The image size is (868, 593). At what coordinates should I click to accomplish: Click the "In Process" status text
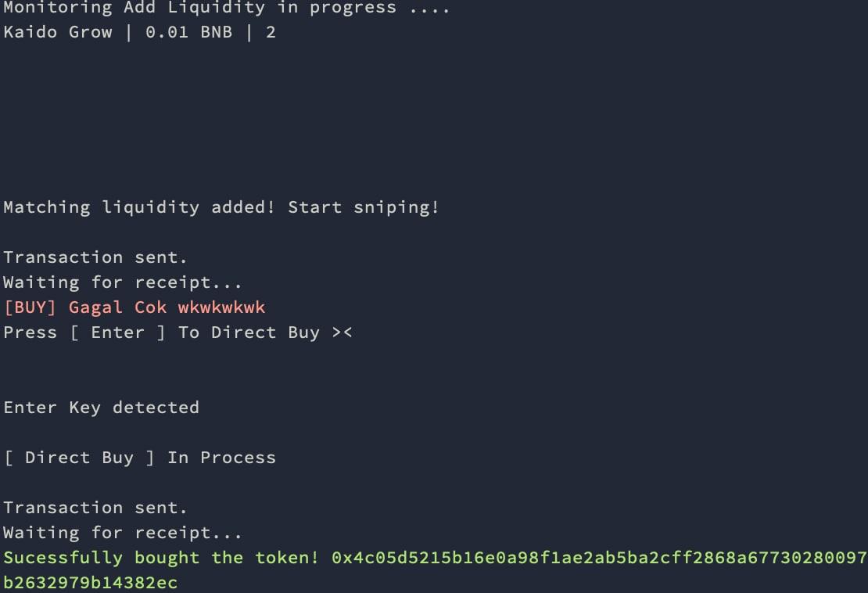(221, 458)
